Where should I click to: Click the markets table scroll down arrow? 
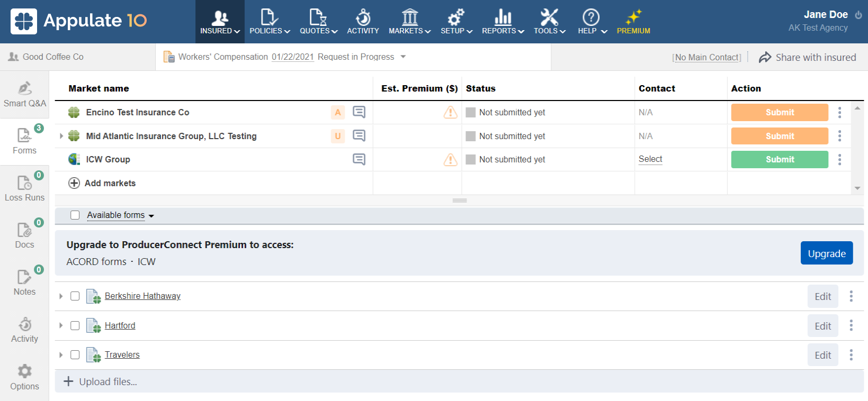tap(857, 188)
